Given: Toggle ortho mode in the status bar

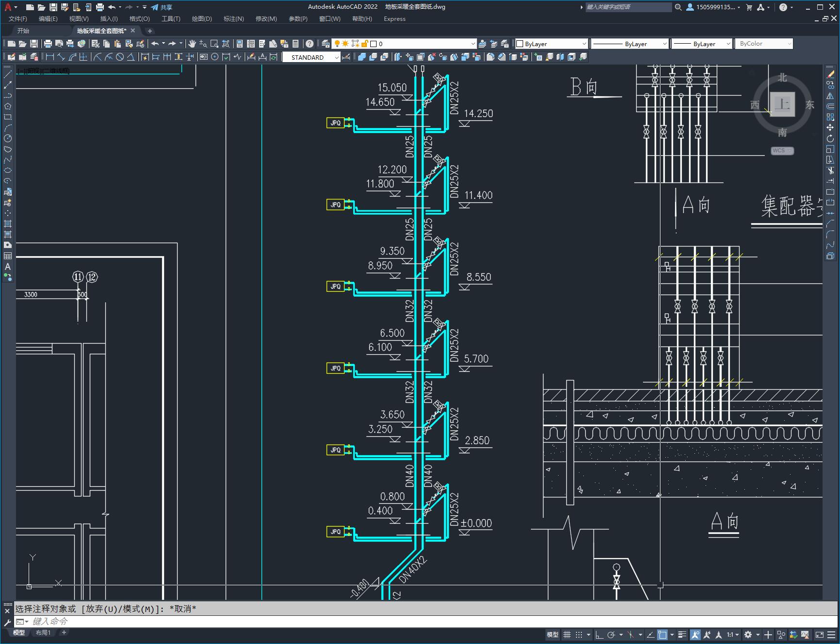Looking at the screenshot, I should coord(599,635).
